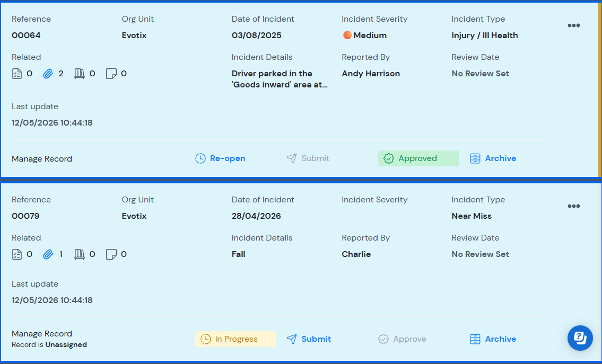This screenshot has width=602, height=364.
Task: Submit record 00079
Action: point(309,339)
